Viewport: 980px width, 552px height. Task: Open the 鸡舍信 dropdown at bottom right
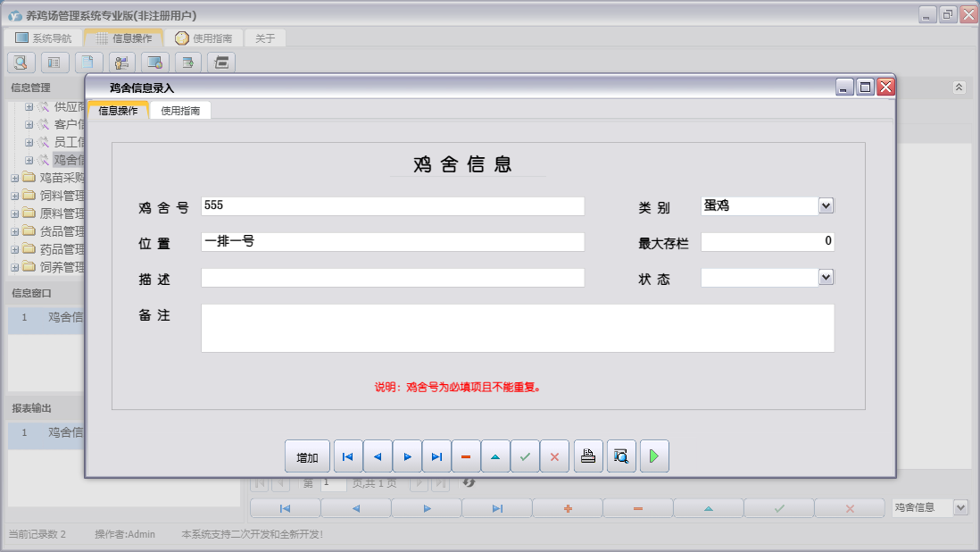click(959, 506)
